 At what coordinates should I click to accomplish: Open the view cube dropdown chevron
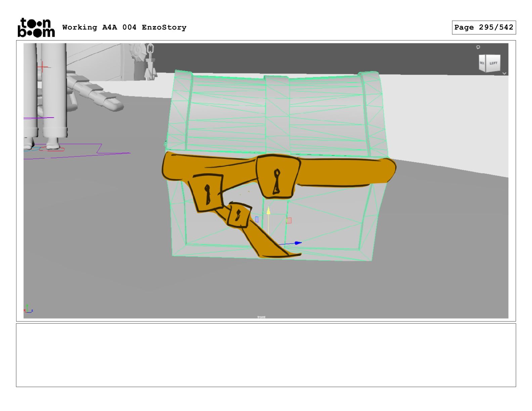point(504,73)
